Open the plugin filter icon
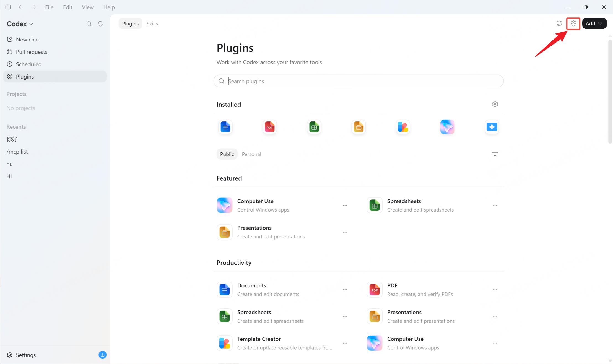 pyautogui.click(x=495, y=154)
